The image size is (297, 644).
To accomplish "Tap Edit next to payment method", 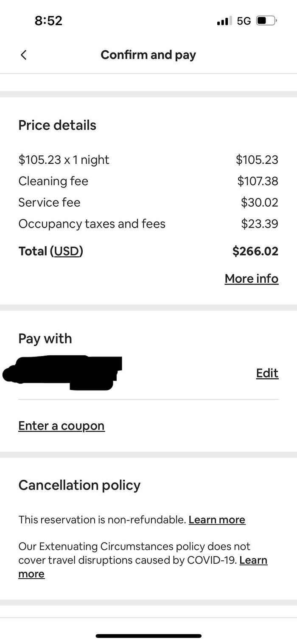I will 267,373.
